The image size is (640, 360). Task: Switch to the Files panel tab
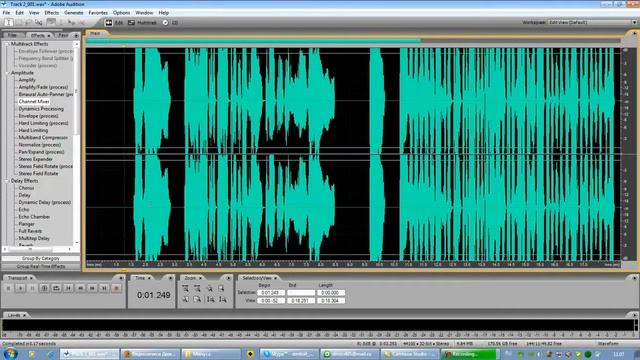coord(13,36)
